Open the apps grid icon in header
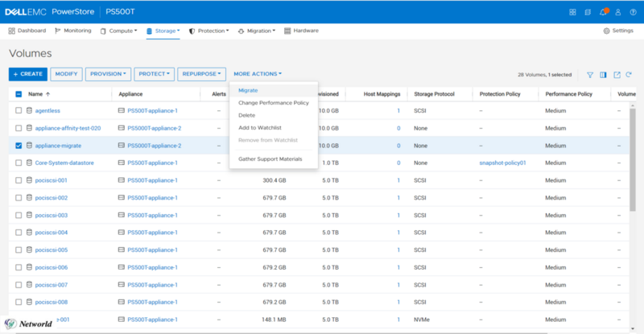Screen dimensions: 644x334 pyautogui.click(x=572, y=12)
